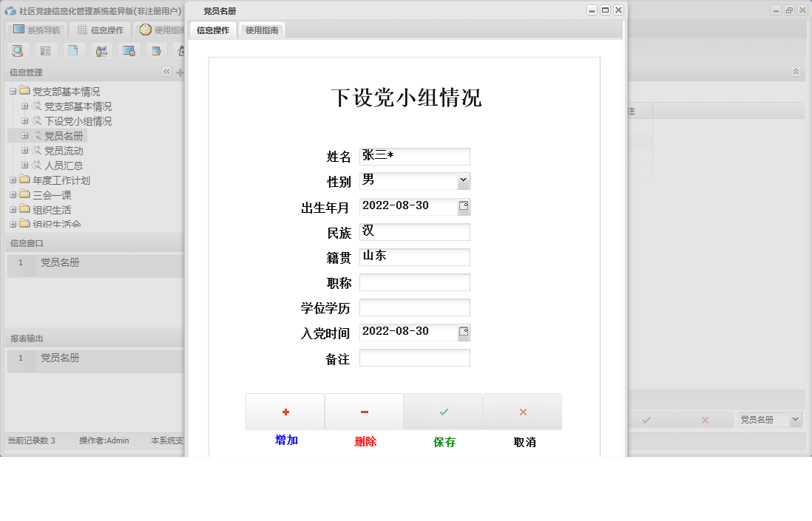The image size is (812, 521).
Task: Click the 姓名 input field showing 张三*
Action: click(x=414, y=156)
